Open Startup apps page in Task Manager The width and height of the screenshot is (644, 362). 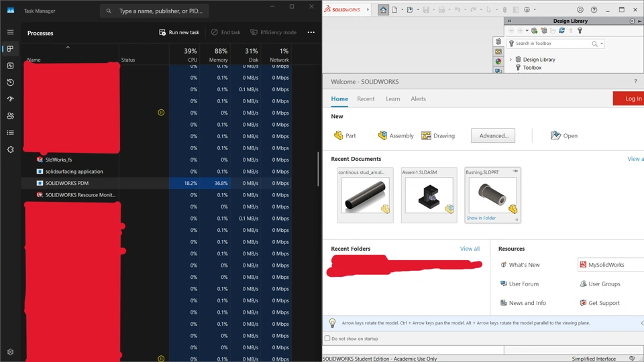point(10,99)
